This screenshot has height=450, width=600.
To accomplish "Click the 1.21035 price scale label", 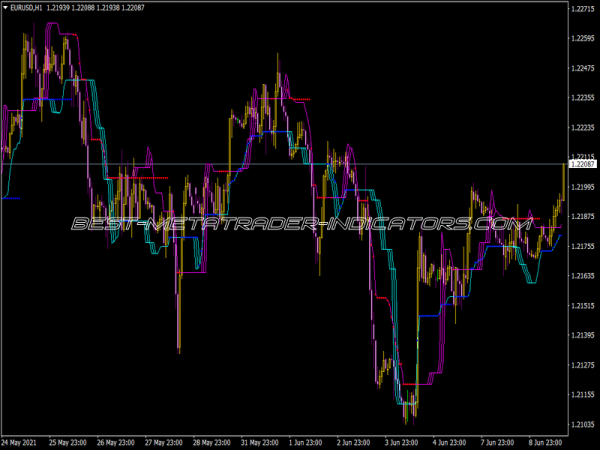I will (582, 424).
